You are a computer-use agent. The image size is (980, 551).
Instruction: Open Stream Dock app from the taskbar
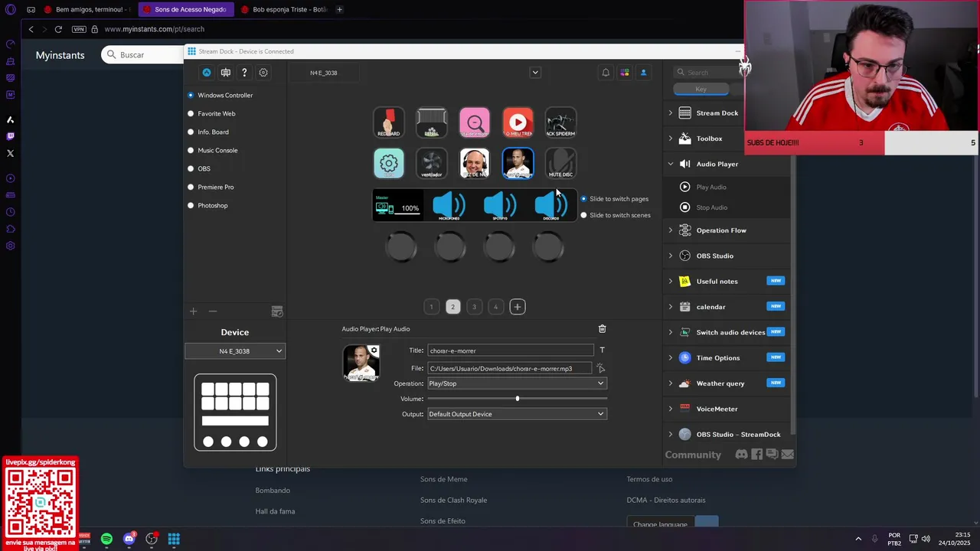[x=174, y=539]
